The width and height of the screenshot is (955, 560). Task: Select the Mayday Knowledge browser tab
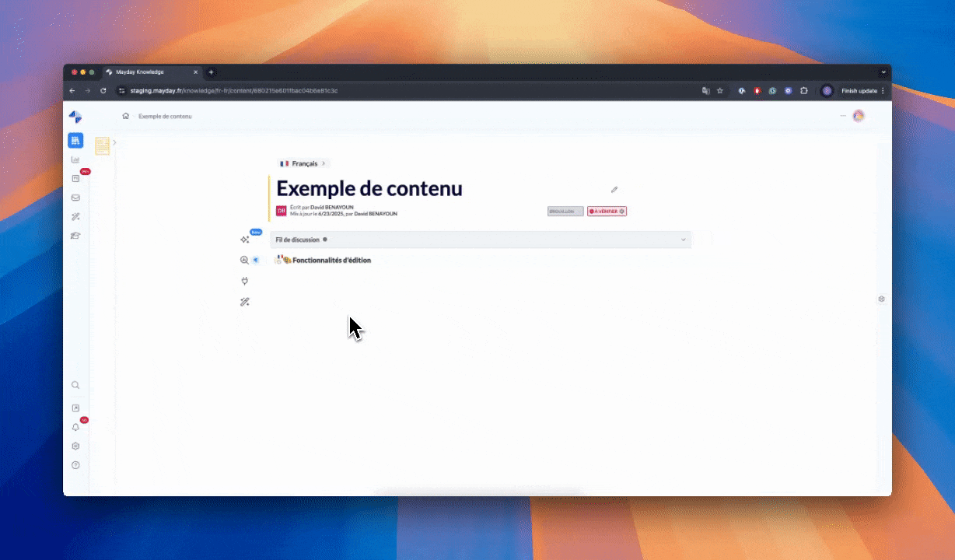click(152, 72)
